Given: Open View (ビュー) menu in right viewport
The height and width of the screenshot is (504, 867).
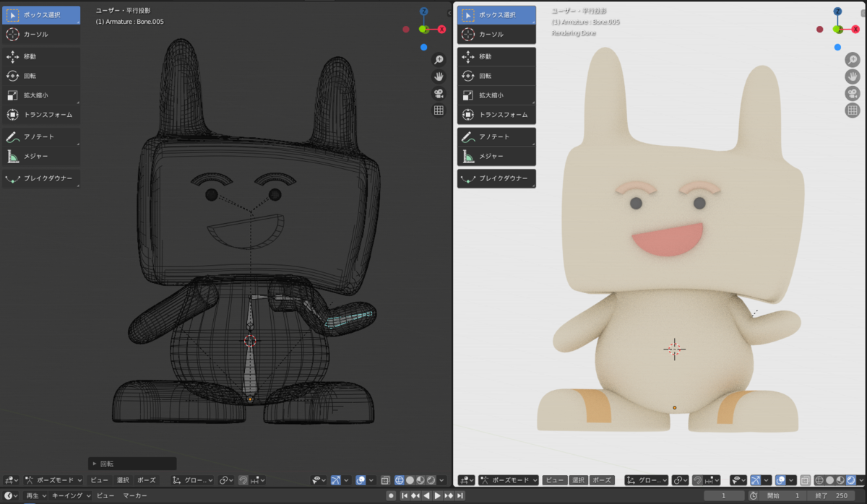Looking at the screenshot, I should tap(555, 480).
